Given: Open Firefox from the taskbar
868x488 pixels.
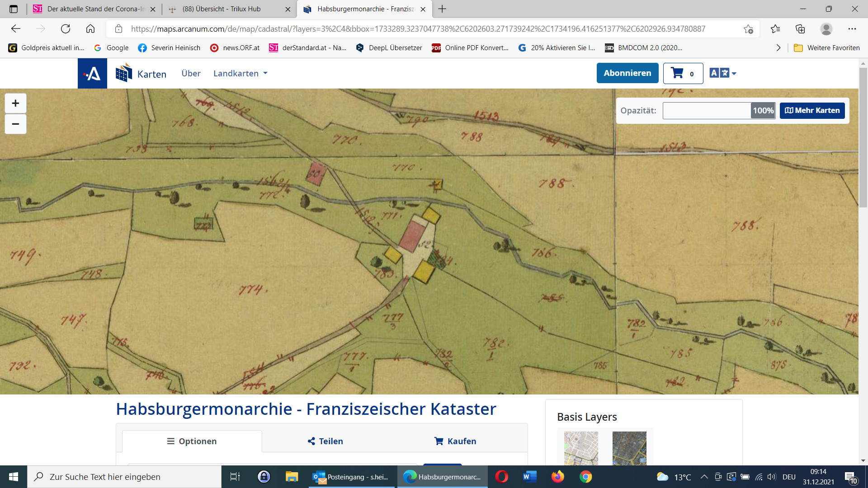Looking at the screenshot, I should click(x=557, y=477).
